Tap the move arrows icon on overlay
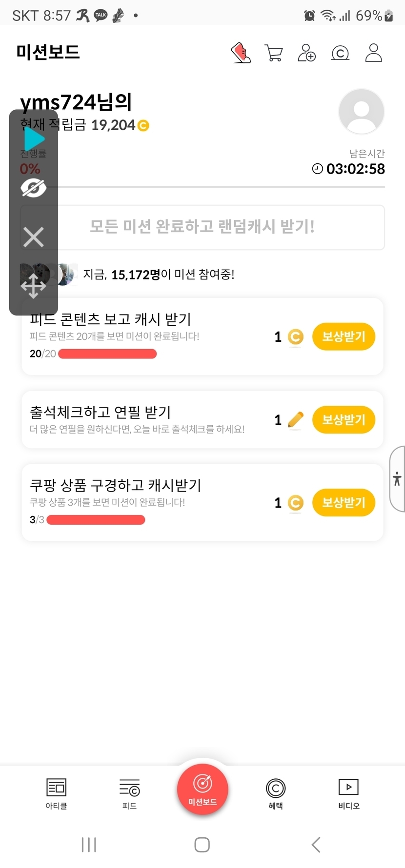The image size is (405, 868). pos(33,286)
